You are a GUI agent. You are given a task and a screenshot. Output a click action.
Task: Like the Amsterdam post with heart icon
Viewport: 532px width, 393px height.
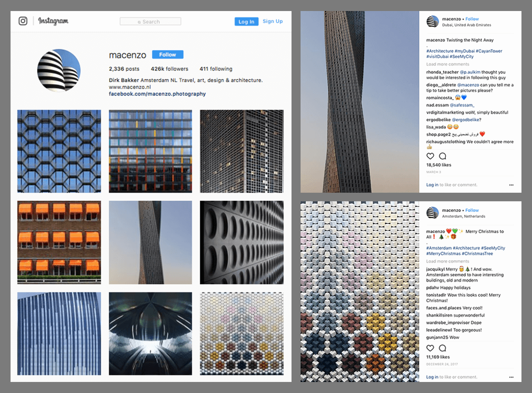coord(430,348)
